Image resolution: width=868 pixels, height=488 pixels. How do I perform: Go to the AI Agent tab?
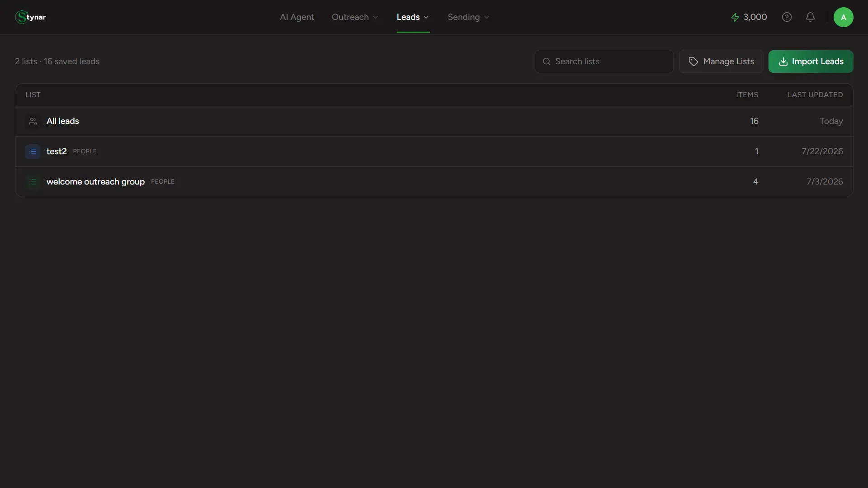pyautogui.click(x=297, y=17)
